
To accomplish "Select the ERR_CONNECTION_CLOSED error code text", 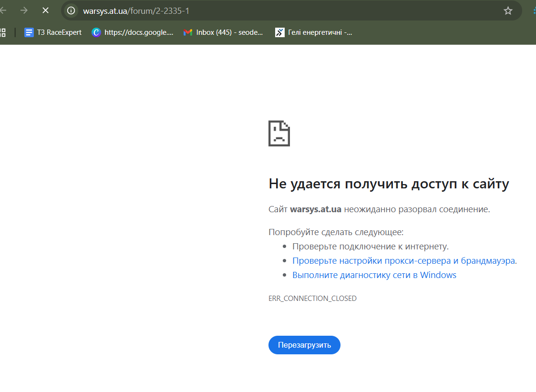I will pyautogui.click(x=312, y=299).
